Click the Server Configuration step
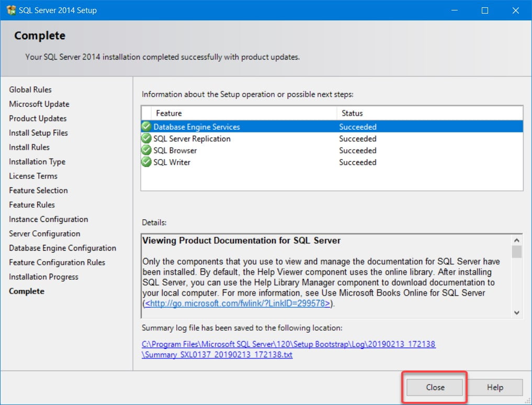532x405 pixels. [x=44, y=233]
